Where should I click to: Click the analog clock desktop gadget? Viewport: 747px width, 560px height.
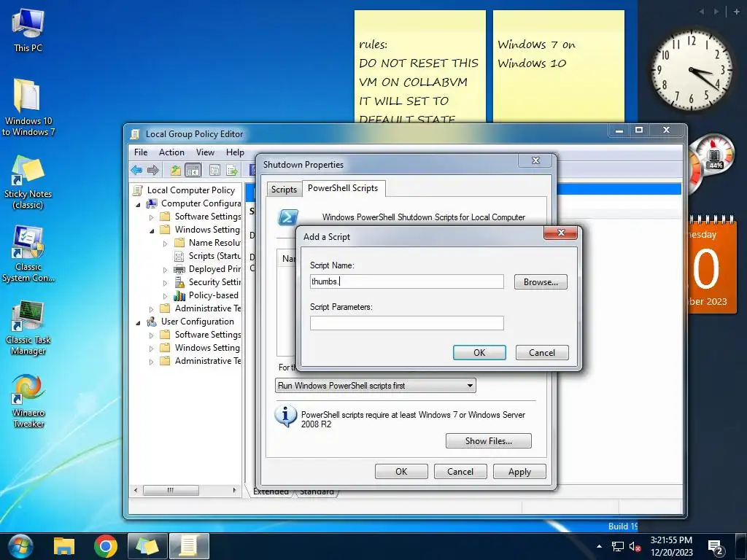coord(692,71)
